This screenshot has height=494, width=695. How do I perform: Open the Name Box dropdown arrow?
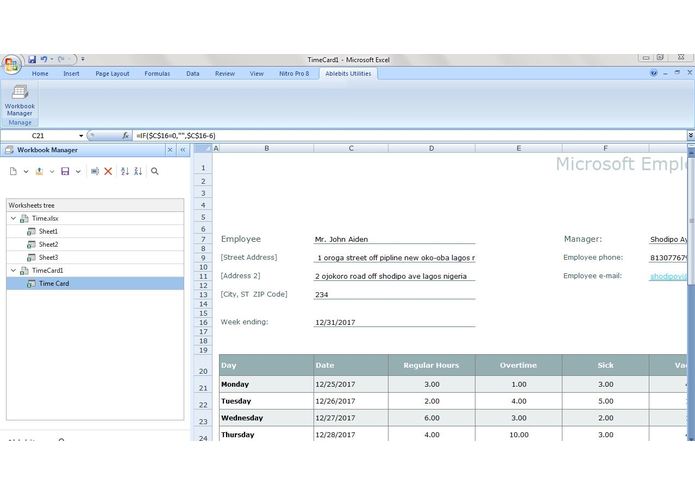pyautogui.click(x=81, y=136)
